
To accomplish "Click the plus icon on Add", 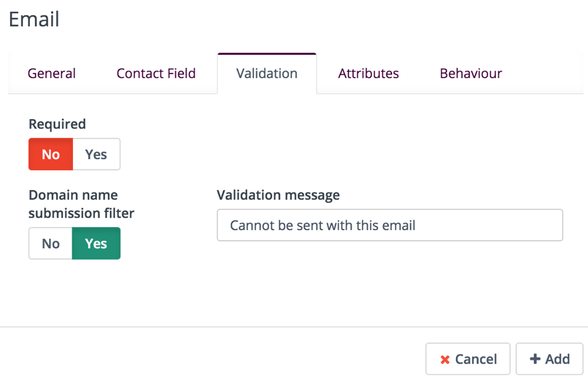I will (x=535, y=359).
